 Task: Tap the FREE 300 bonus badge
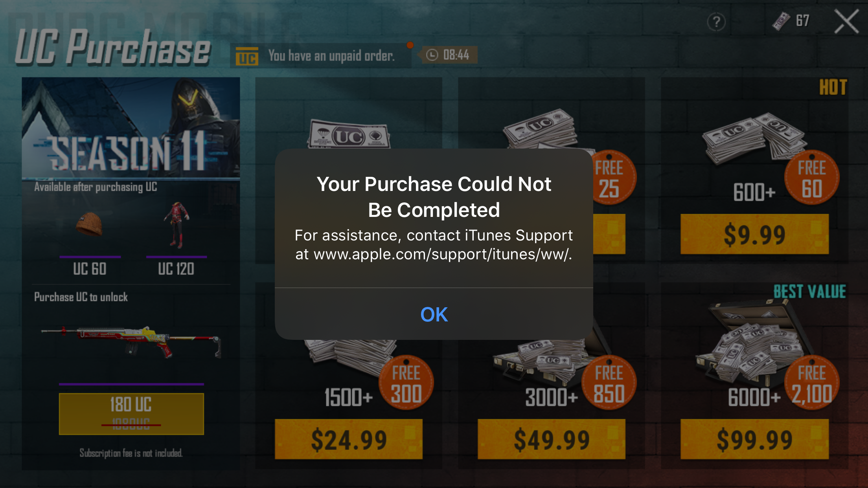(x=406, y=383)
